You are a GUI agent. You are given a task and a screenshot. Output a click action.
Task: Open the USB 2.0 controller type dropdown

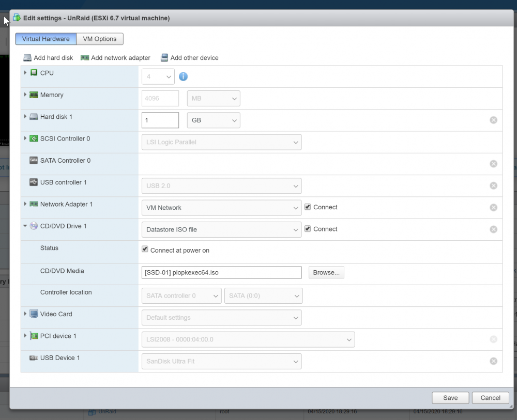[221, 186]
